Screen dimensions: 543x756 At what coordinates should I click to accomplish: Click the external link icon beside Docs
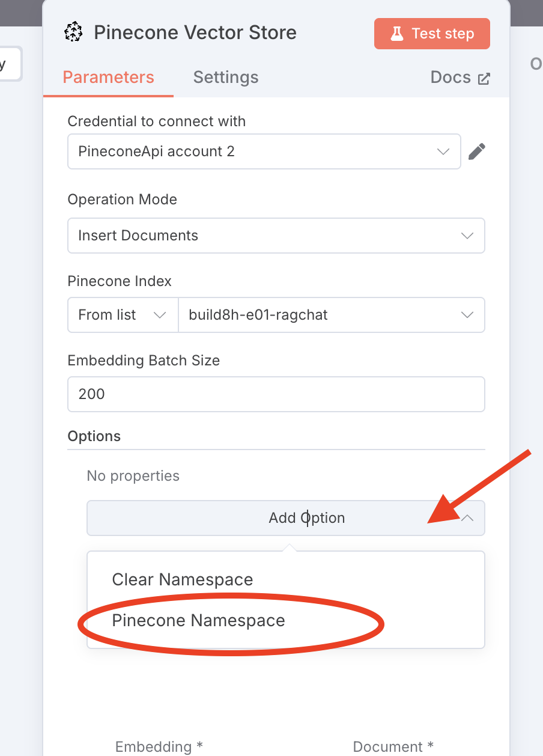coord(484,79)
